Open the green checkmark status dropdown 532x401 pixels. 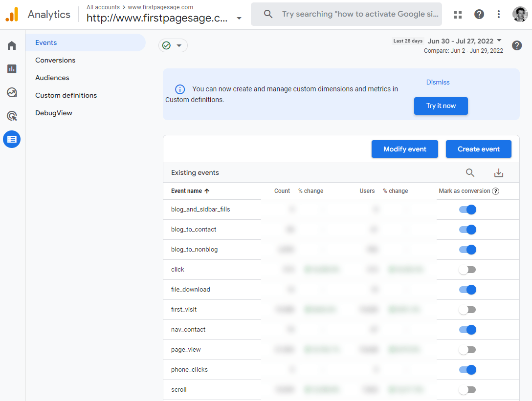click(x=173, y=45)
